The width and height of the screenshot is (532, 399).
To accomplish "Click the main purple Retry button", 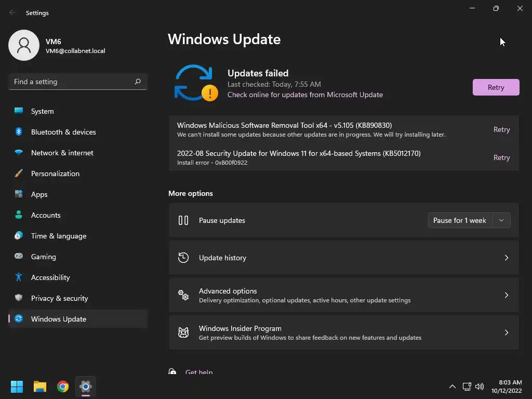I will pyautogui.click(x=496, y=87).
